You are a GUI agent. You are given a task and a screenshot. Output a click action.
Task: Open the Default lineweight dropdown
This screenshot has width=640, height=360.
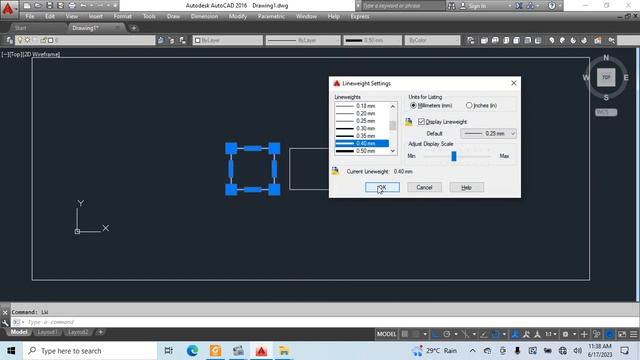coord(488,133)
